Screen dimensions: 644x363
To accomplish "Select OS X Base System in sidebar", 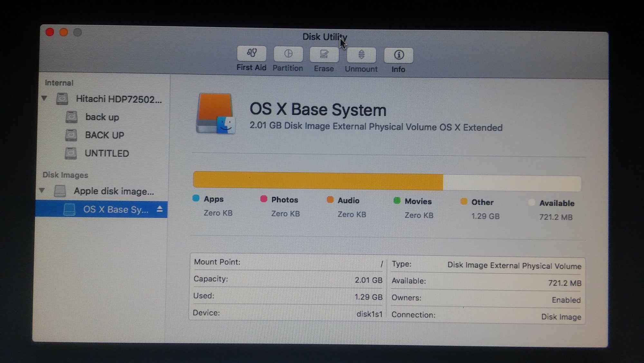I will (101, 209).
